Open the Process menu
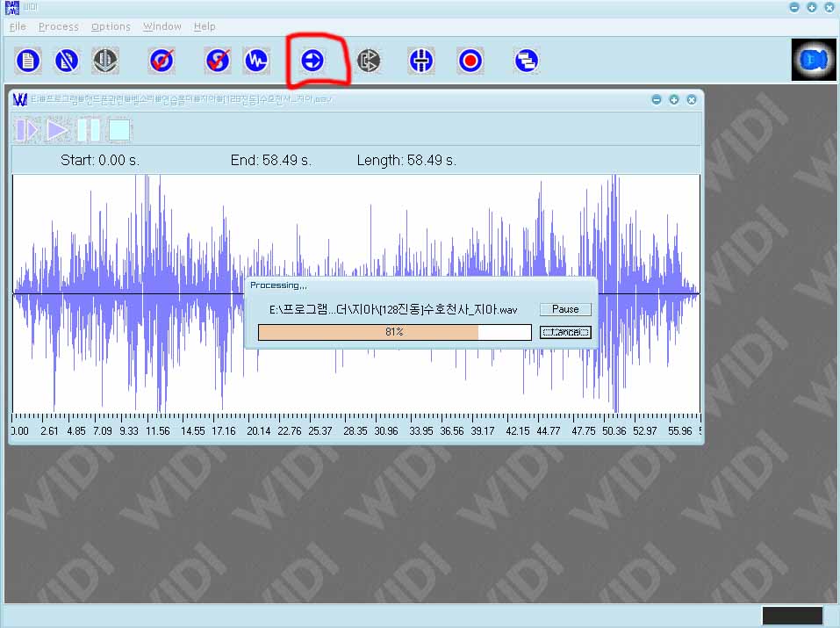The width and height of the screenshot is (840, 628). (59, 26)
